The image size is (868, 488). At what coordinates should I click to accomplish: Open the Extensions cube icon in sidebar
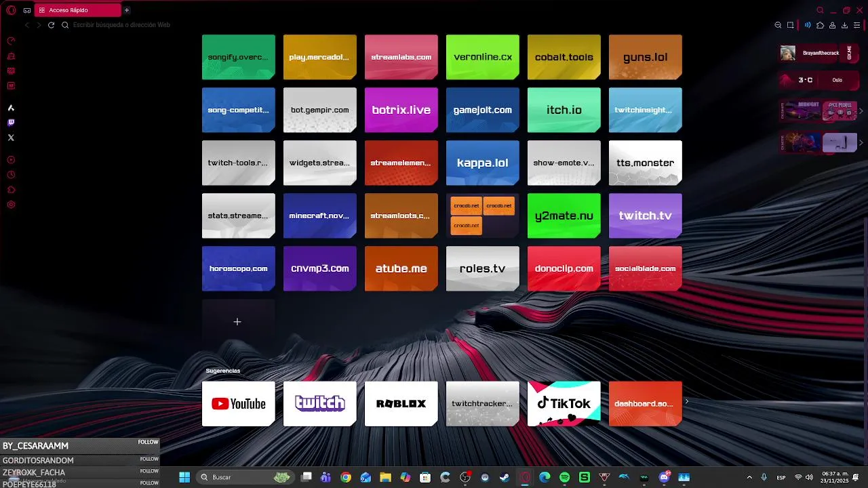coord(11,190)
